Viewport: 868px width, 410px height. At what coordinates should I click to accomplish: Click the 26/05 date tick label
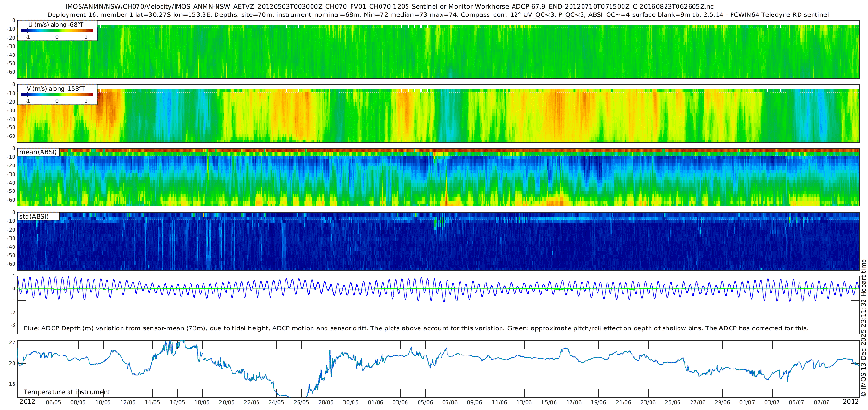click(x=301, y=402)
